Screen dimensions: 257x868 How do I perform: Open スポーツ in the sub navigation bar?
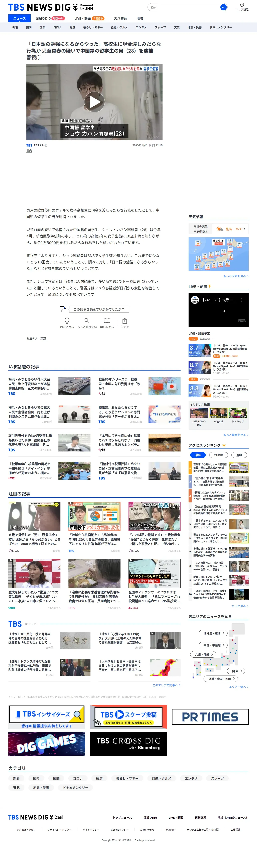pyautogui.click(x=160, y=27)
